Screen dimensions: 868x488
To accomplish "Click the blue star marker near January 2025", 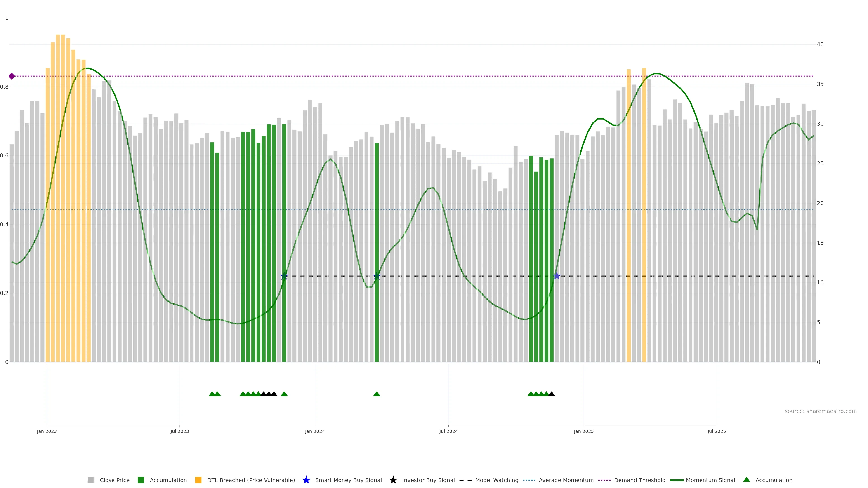I will 557,276.
